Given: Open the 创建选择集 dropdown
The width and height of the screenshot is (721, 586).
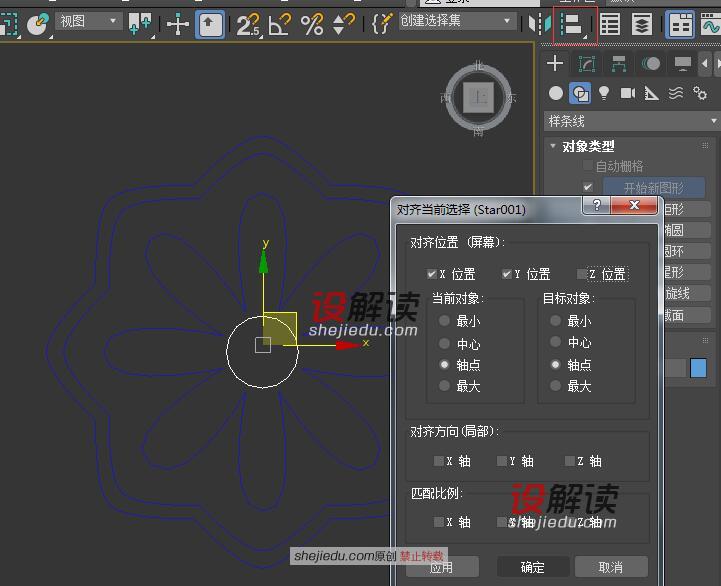Looking at the screenshot, I should [456, 21].
